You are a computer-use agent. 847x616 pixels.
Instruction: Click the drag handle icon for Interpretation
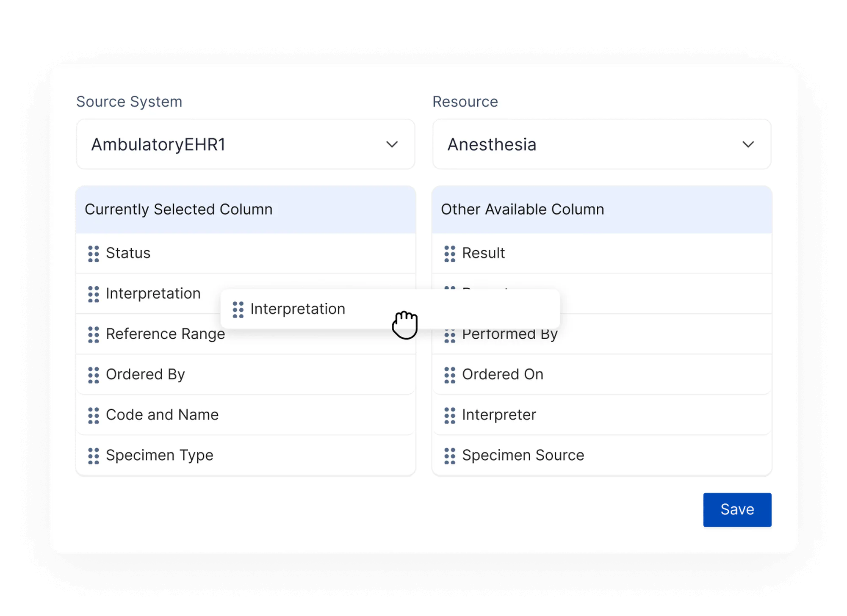tap(94, 293)
